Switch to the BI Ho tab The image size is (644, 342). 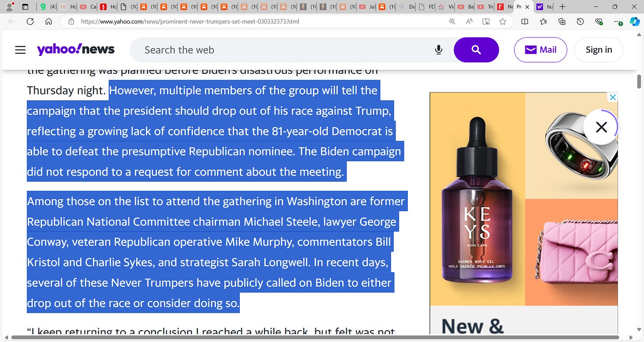(67, 7)
